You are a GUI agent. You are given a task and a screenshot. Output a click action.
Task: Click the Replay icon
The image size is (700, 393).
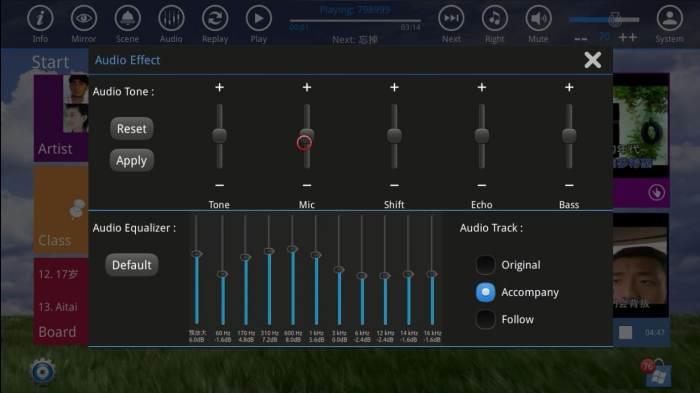pos(215,19)
